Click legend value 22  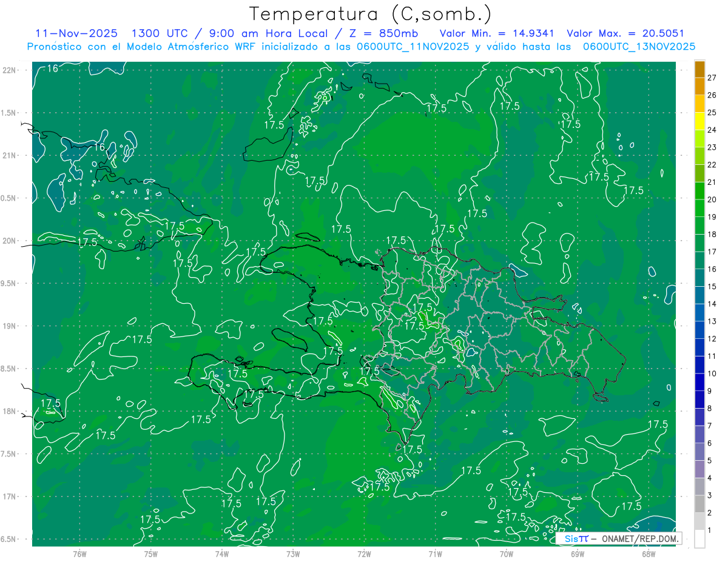pyautogui.click(x=712, y=165)
